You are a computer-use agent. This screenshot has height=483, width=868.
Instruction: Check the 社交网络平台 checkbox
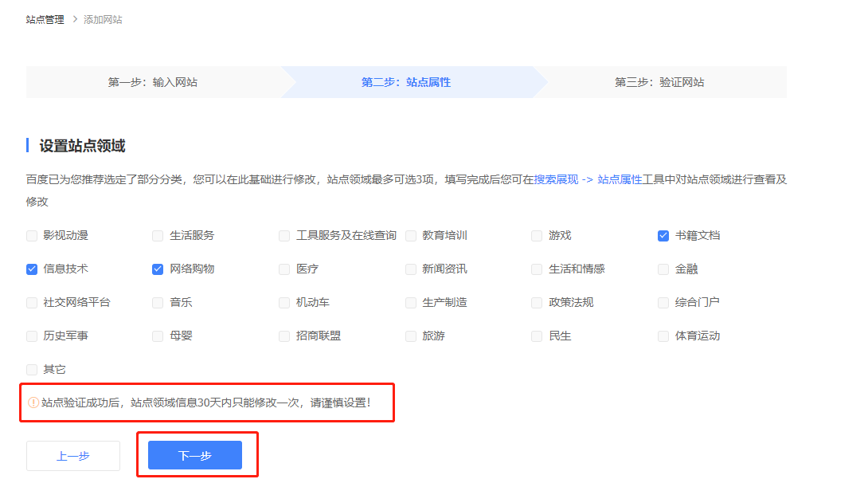click(x=31, y=302)
